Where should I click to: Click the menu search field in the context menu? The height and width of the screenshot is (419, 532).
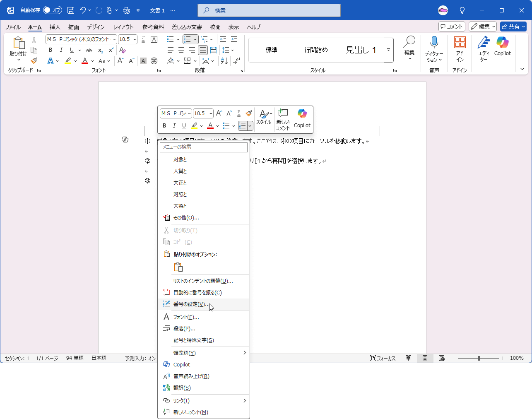click(203, 147)
